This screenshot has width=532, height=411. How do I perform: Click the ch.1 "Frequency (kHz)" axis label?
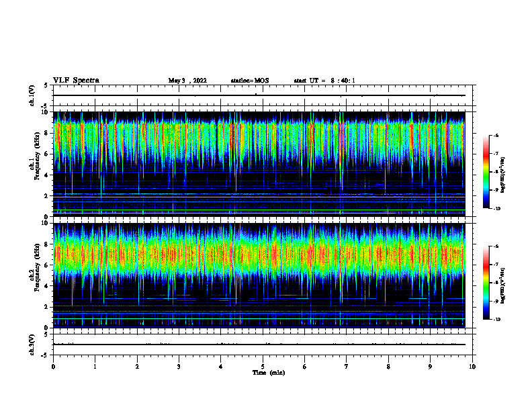(37, 154)
